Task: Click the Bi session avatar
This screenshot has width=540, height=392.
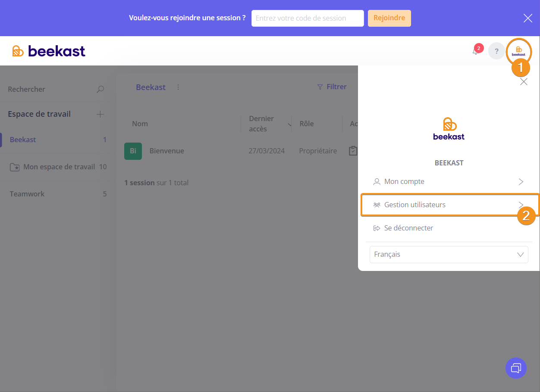Action: [x=133, y=151]
